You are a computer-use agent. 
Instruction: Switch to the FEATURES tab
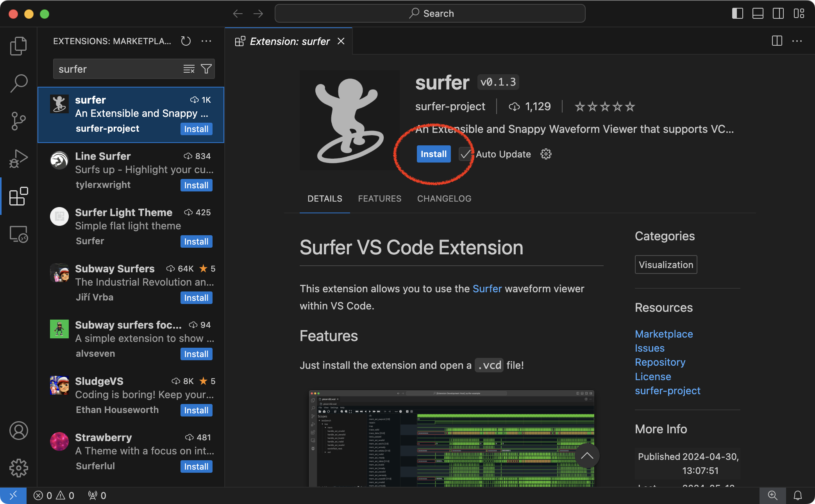(379, 198)
